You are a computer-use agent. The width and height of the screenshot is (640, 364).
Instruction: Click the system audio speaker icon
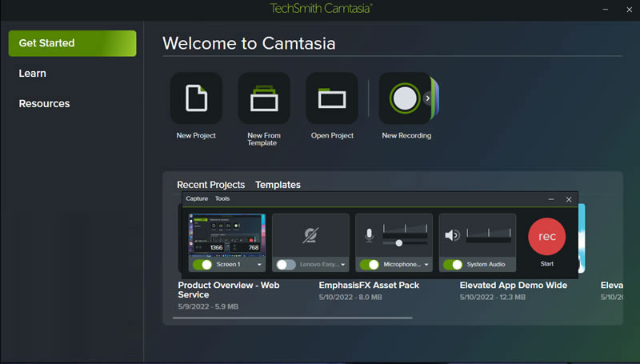click(452, 235)
